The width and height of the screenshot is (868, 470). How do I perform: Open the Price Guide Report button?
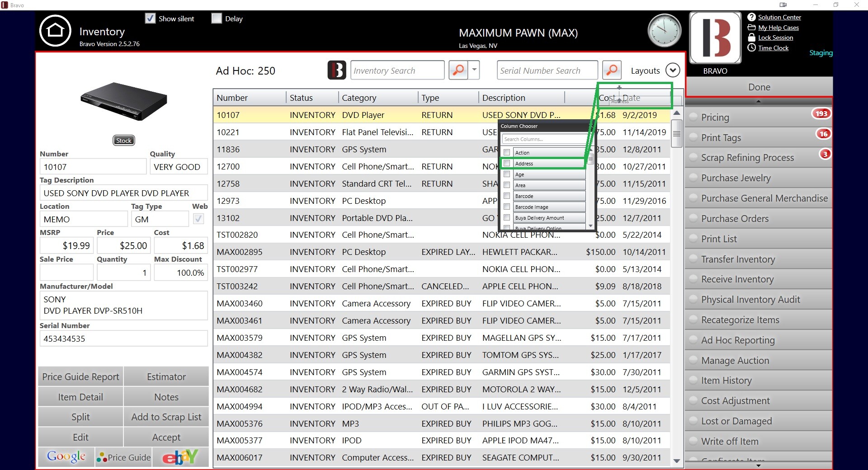(80, 376)
